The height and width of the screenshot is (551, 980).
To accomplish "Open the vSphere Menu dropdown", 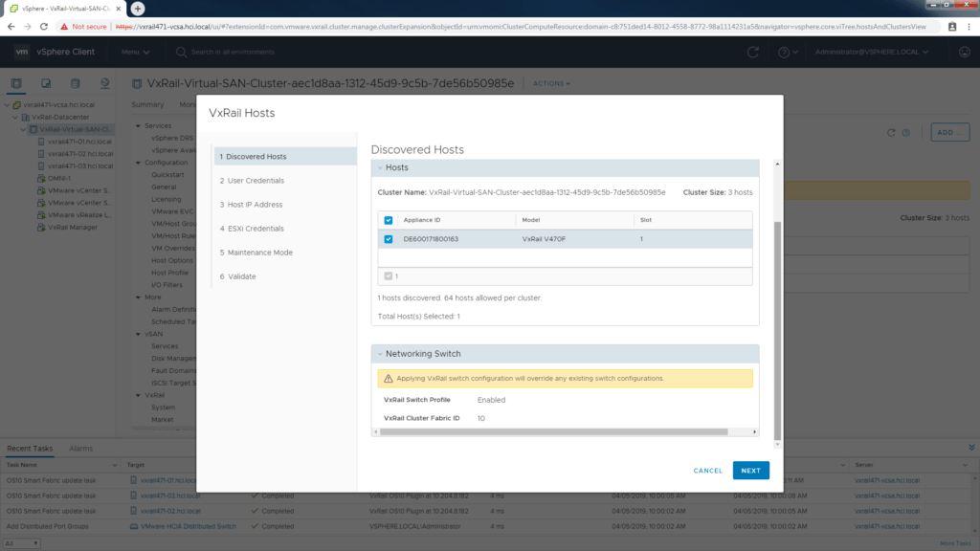I will point(136,52).
